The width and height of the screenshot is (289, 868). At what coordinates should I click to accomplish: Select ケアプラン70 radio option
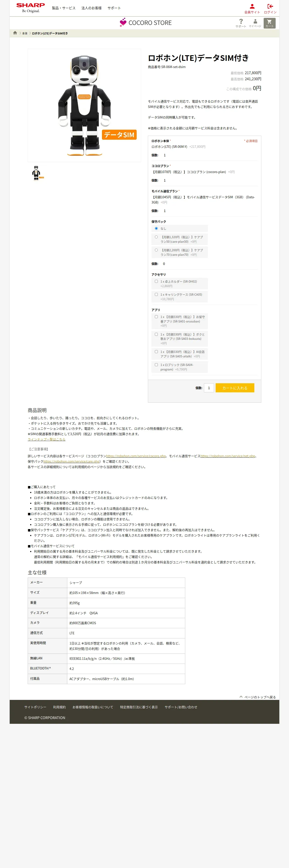click(x=156, y=250)
